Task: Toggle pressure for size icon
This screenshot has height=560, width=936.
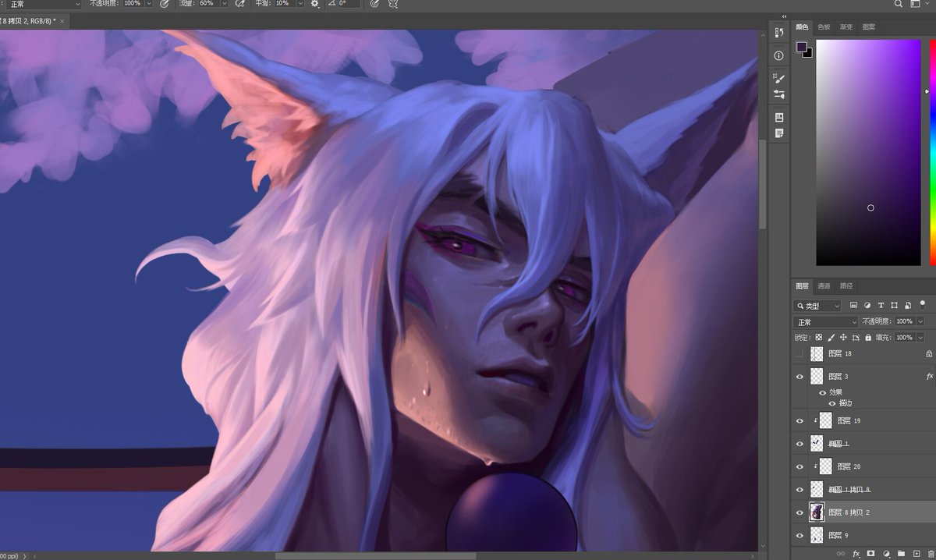Action: point(374,4)
